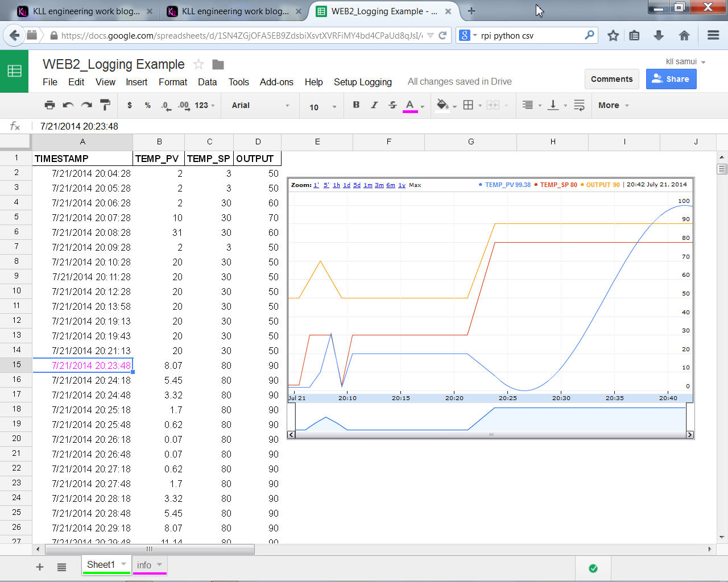Star the WEB2_Logging Example document
This screenshot has height=582, width=728.
click(x=198, y=64)
